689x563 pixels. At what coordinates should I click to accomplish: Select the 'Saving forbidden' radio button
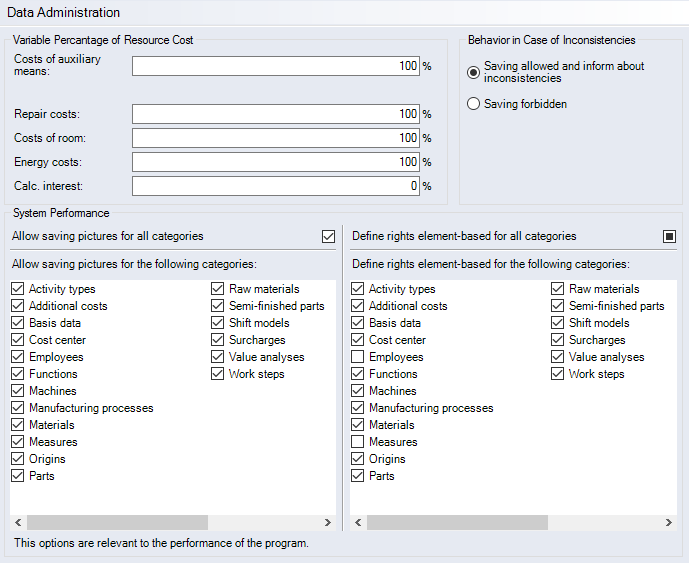pos(473,104)
